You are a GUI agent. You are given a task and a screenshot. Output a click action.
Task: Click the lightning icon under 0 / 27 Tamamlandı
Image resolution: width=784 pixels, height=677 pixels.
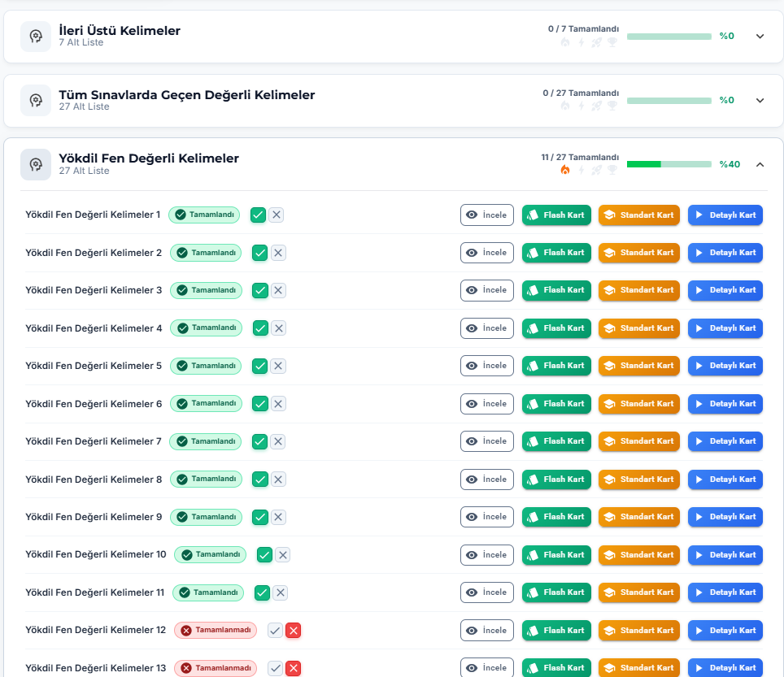point(581,106)
